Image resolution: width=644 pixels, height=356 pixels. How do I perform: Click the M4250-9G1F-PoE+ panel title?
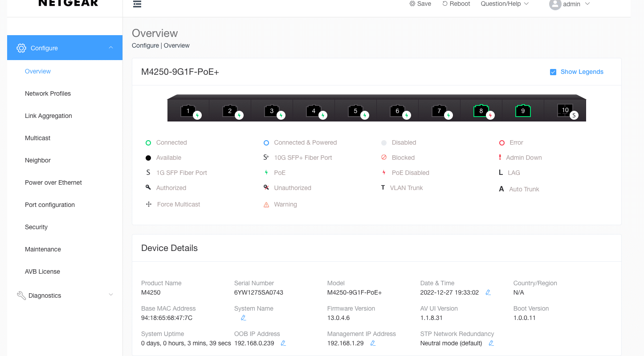(x=180, y=72)
